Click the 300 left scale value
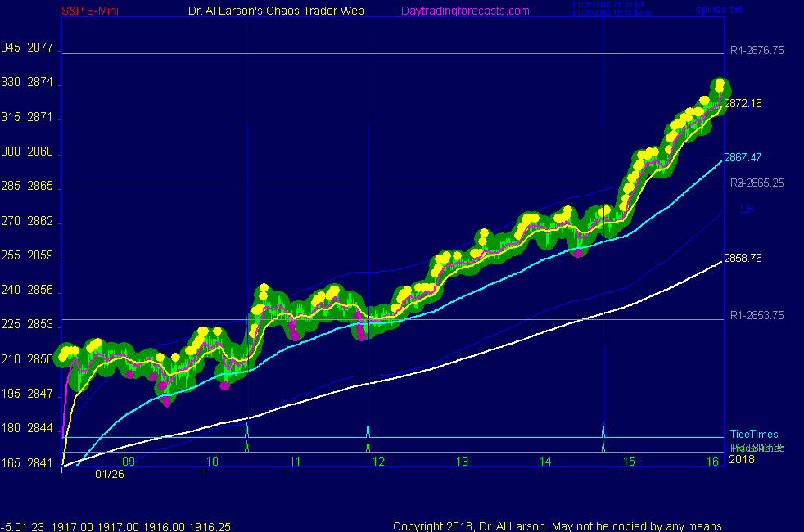 (x=11, y=151)
